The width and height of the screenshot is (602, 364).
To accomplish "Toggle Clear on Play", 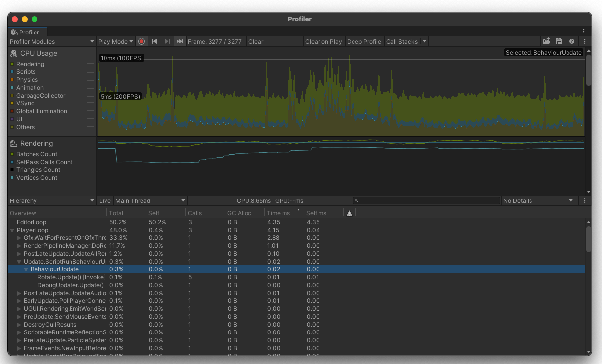I will tap(323, 42).
